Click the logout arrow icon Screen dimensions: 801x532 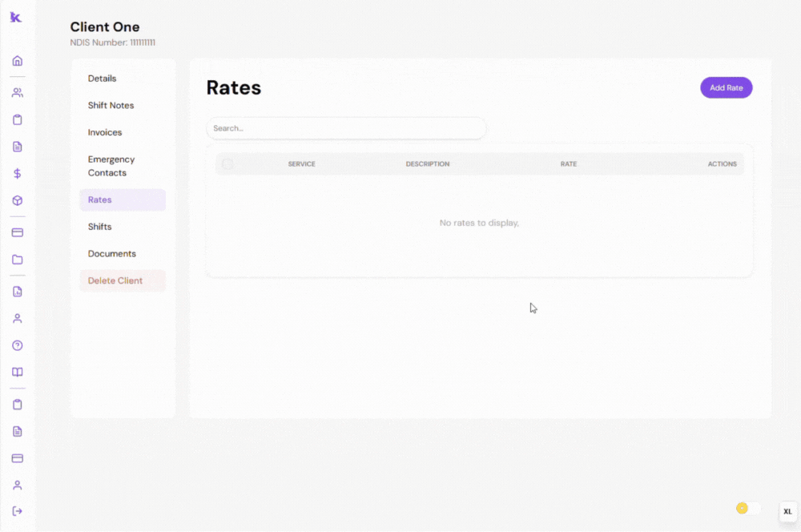[x=18, y=511]
